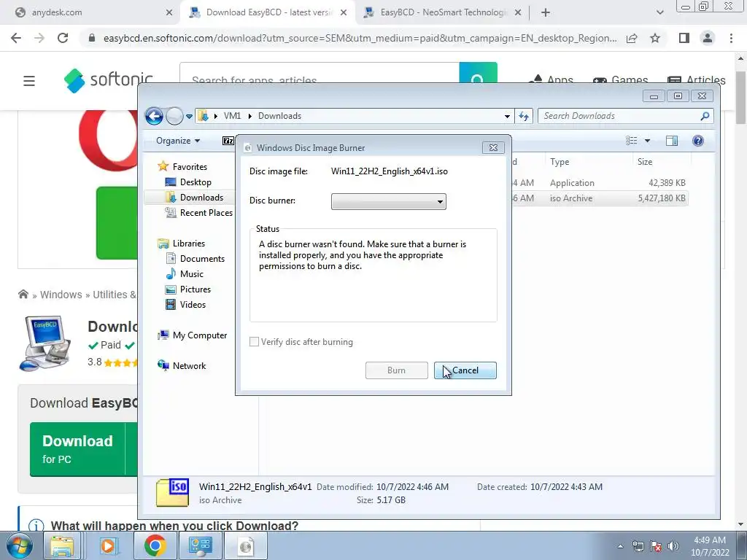The width and height of the screenshot is (747, 560).
Task: Open Chrome profile icon
Action: (x=708, y=38)
